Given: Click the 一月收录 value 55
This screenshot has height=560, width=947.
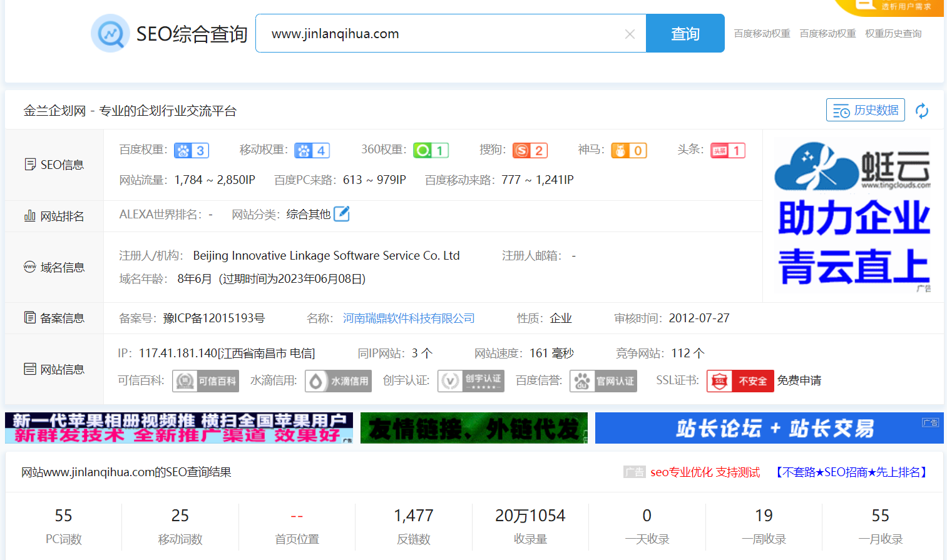Looking at the screenshot, I should (881, 516).
